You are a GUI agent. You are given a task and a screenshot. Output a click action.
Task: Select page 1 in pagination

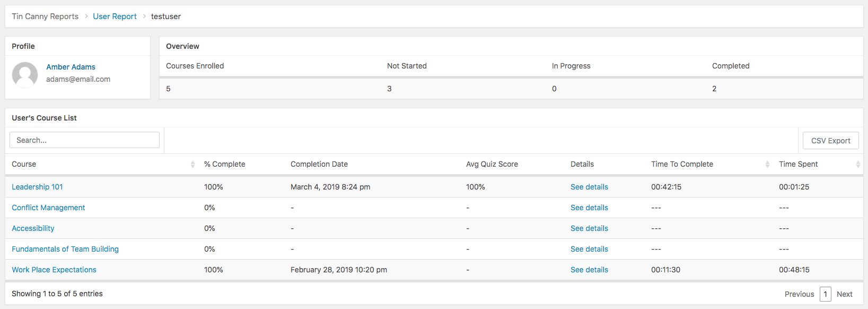(x=825, y=294)
